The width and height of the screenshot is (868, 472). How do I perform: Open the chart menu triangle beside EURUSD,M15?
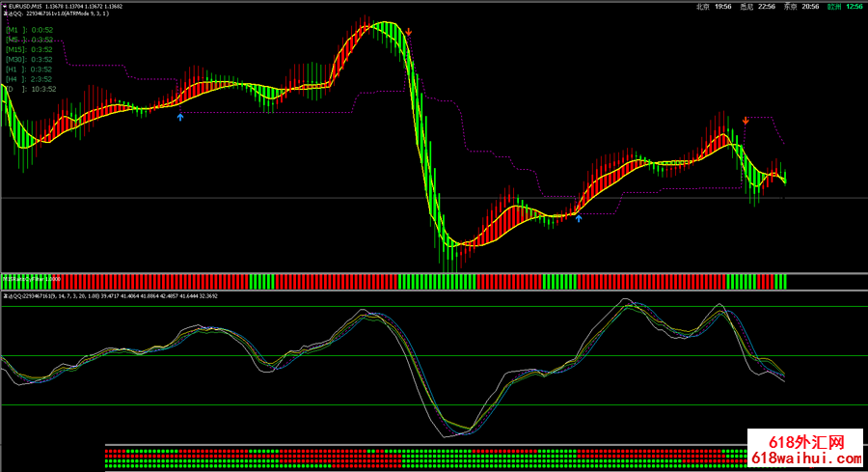(x=5, y=7)
